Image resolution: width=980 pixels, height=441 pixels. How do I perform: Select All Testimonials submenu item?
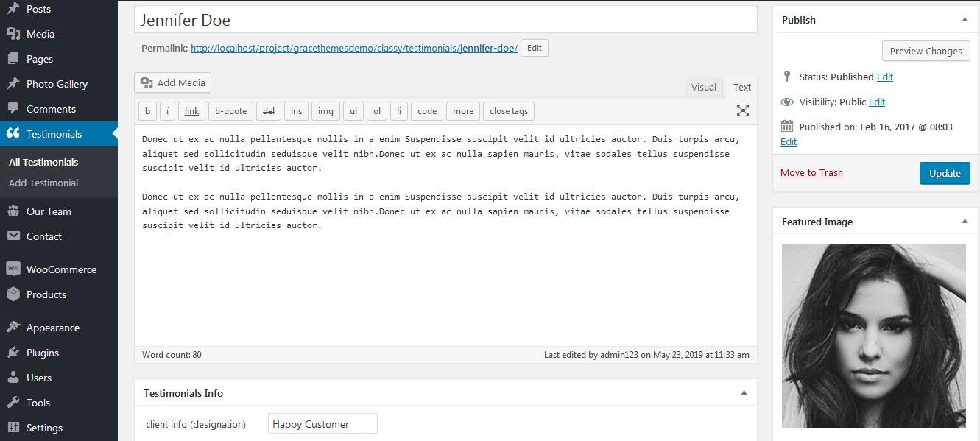point(43,162)
